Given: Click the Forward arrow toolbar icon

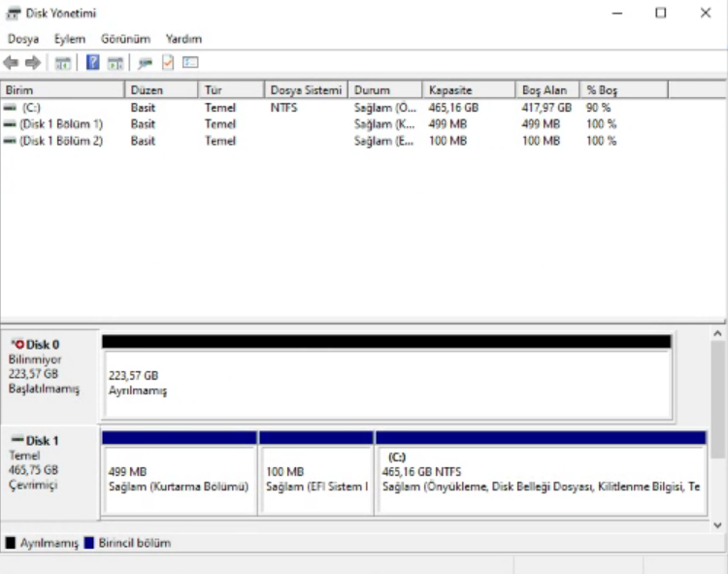Looking at the screenshot, I should (x=32, y=62).
